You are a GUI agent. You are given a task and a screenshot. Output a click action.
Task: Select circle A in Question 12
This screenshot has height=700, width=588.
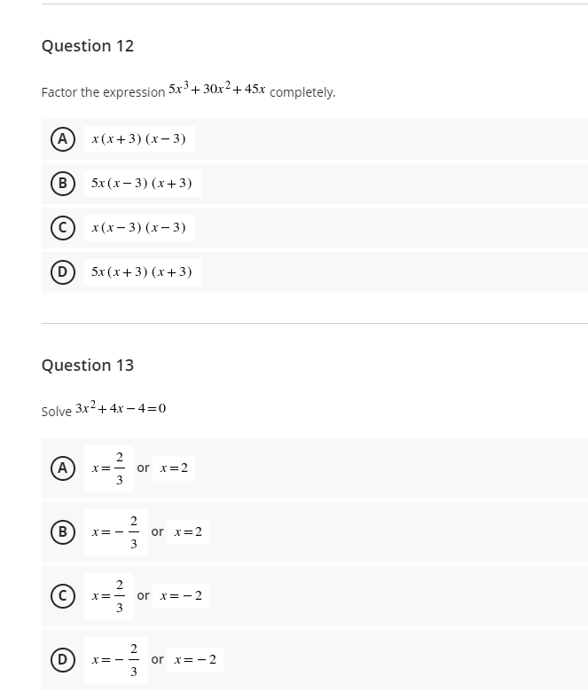coord(62,138)
